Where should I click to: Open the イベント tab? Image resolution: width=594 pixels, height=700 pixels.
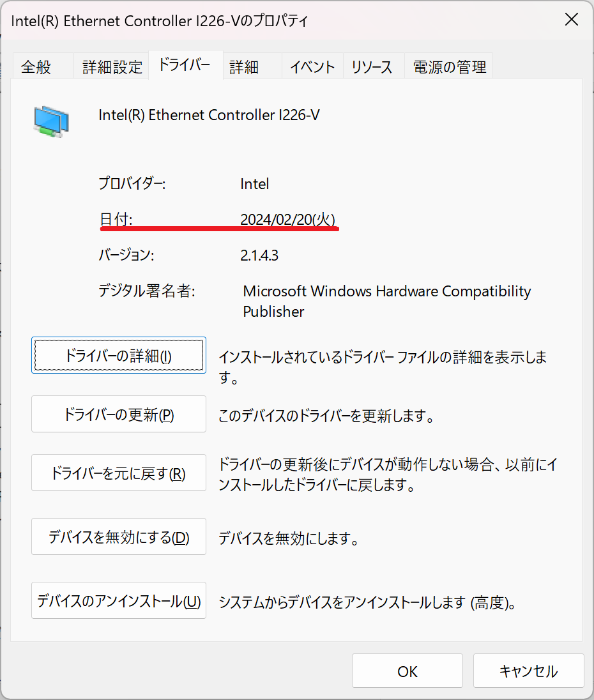(312, 66)
